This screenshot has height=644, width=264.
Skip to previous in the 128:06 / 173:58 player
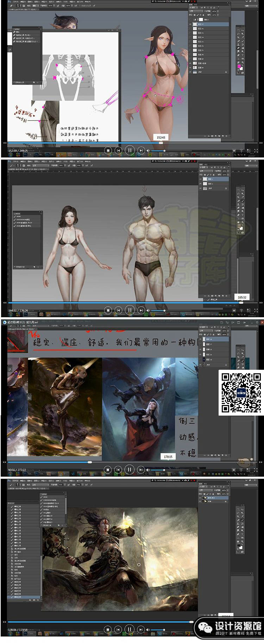(x=118, y=629)
